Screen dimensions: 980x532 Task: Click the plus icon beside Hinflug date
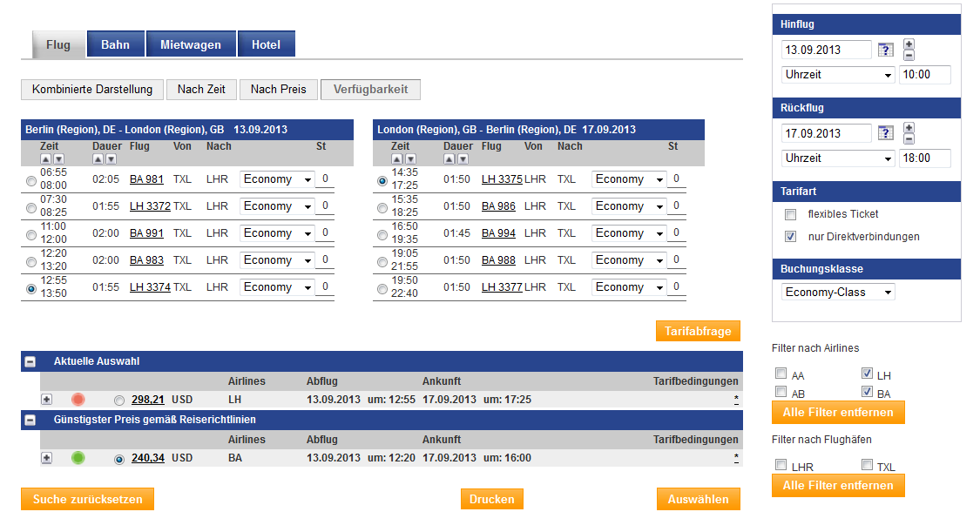tap(909, 44)
